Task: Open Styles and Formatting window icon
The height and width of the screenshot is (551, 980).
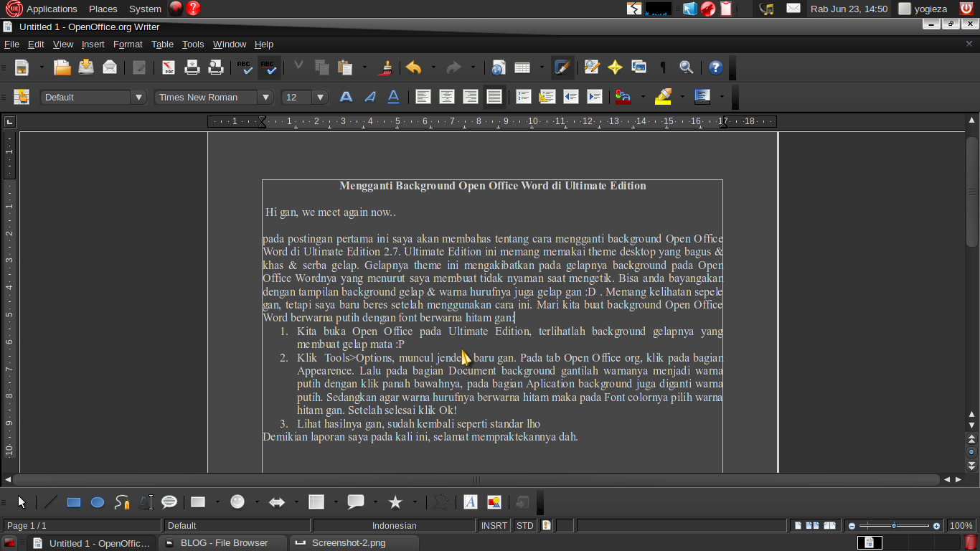Action: [22, 97]
